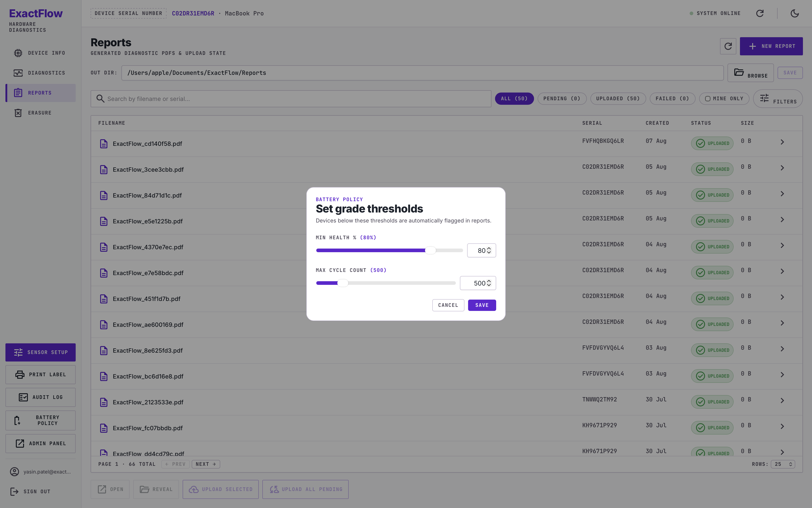Viewport: 812px width, 508px height.
Task: Expand row ExactFlow_3cee3cbb.pdf chevron
Action: [x=782, y=168]
